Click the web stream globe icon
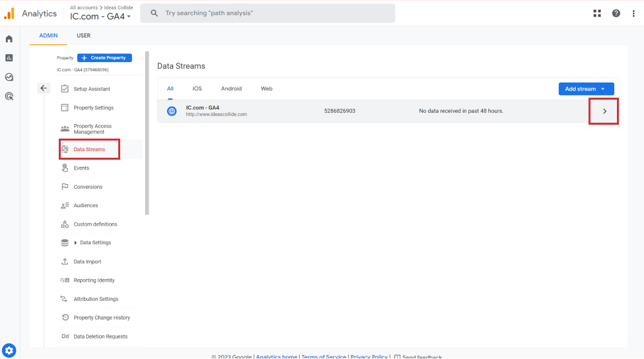The height and width of the screenshot is (359, 644). [x=172, y=111]
